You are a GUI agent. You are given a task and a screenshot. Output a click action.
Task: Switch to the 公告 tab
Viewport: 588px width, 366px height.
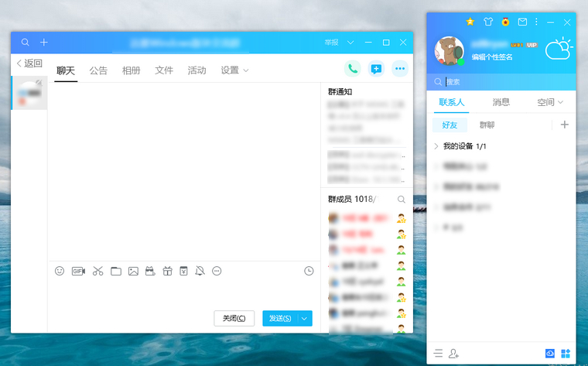point(98,70)
